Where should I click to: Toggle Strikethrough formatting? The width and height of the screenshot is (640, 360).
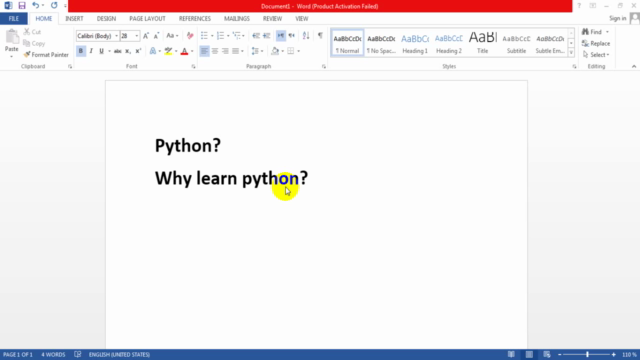[118, 51]
